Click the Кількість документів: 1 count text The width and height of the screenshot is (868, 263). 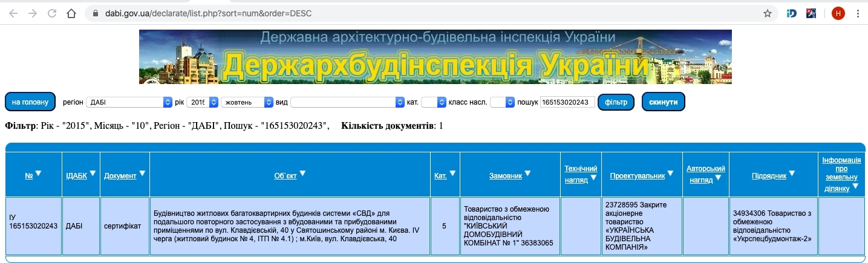click(x=392, y=126)
